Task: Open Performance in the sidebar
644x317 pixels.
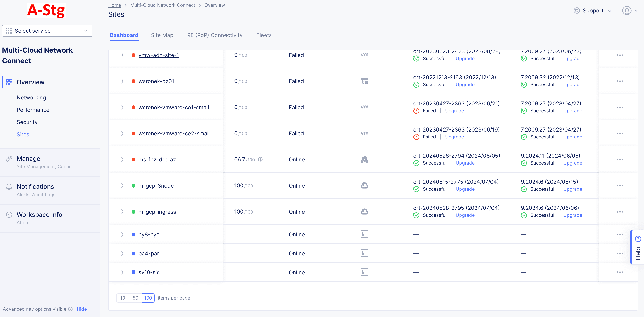Action: click(33, 110)
